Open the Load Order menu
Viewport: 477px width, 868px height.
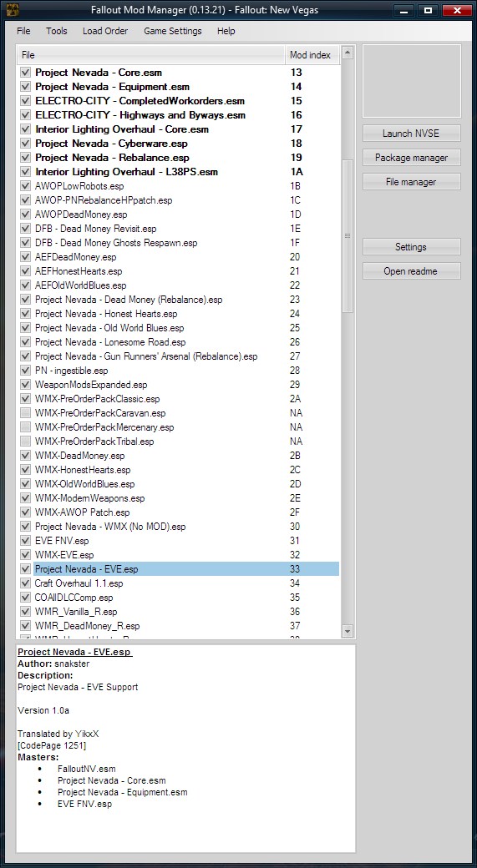105,31
